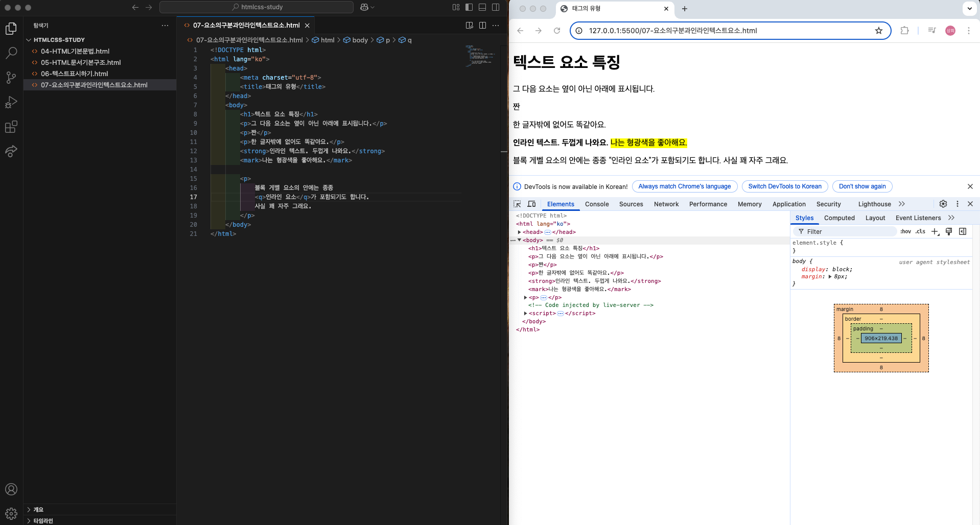Open the Chrome three-dot menu
The height and width of the screenshot is (525, 980).
point(968,31)
